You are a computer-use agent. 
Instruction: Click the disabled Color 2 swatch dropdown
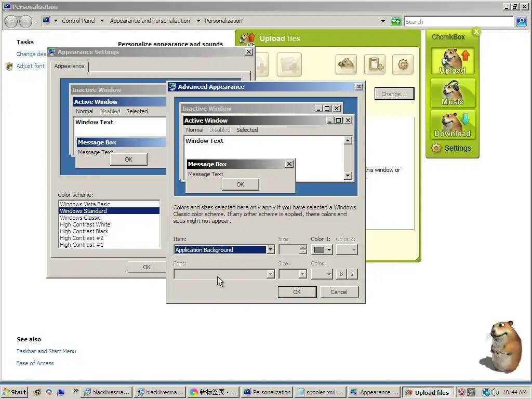[x=347, y=250]
